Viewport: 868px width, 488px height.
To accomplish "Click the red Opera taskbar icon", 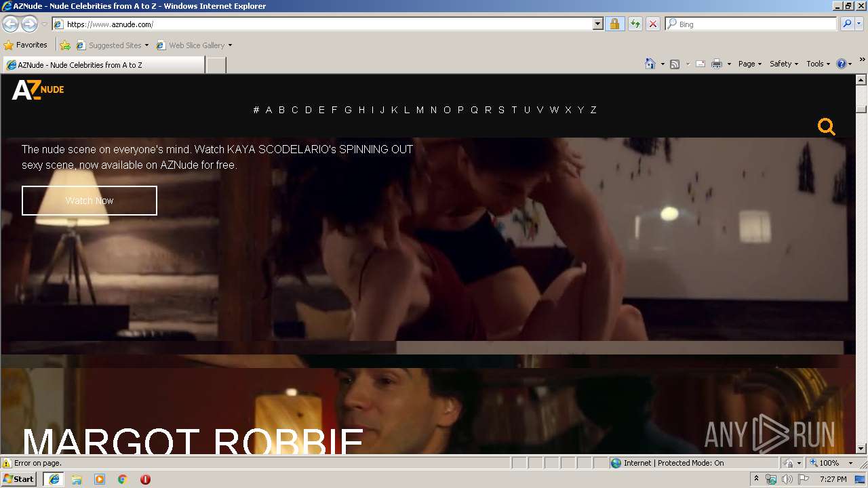I will (x=145, y=479).
